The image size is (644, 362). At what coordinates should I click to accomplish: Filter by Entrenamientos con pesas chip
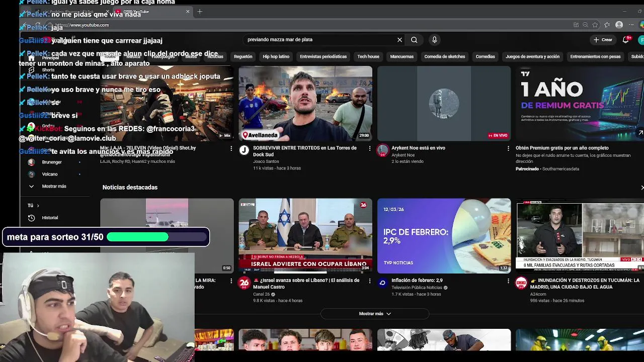(596, 57)
